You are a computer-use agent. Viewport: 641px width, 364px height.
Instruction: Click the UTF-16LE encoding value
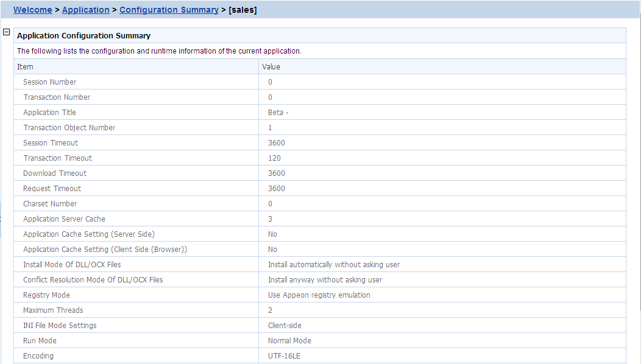[284, 356]
